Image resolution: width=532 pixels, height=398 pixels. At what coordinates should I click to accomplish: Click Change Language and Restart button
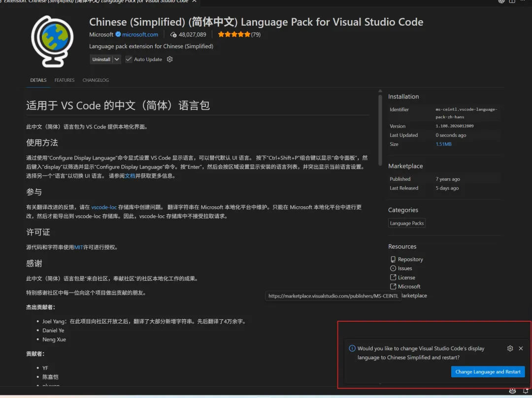click(x=488, y=372)
